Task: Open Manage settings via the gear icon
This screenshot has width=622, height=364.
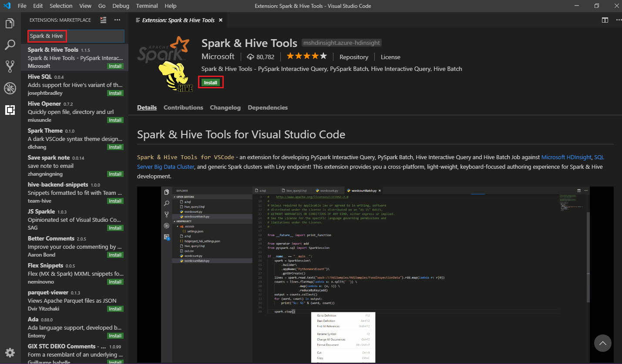Action: tap(10, 352)
